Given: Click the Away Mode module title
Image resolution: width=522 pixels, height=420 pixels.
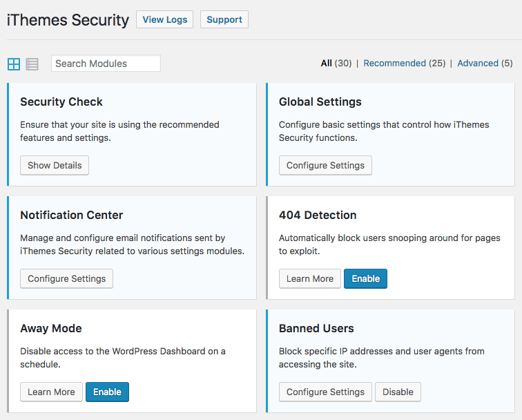Looking at the screenshot, I should (x=51, y=328).
